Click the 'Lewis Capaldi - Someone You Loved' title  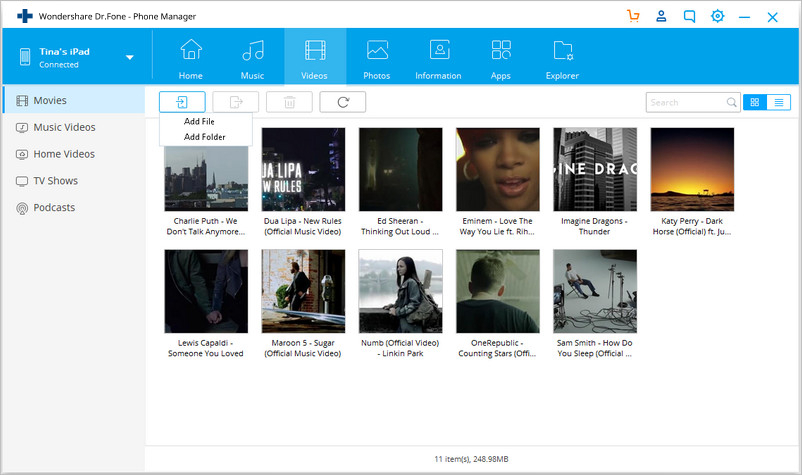pyautogui.click(x=206, y=348)
